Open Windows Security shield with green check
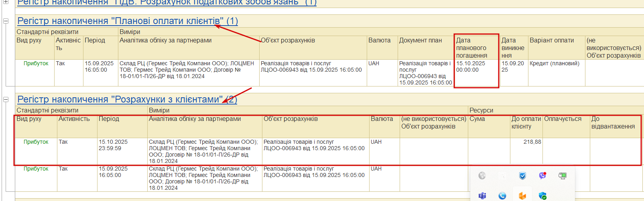Screen dimensions: 644x201 pos(542,195)
